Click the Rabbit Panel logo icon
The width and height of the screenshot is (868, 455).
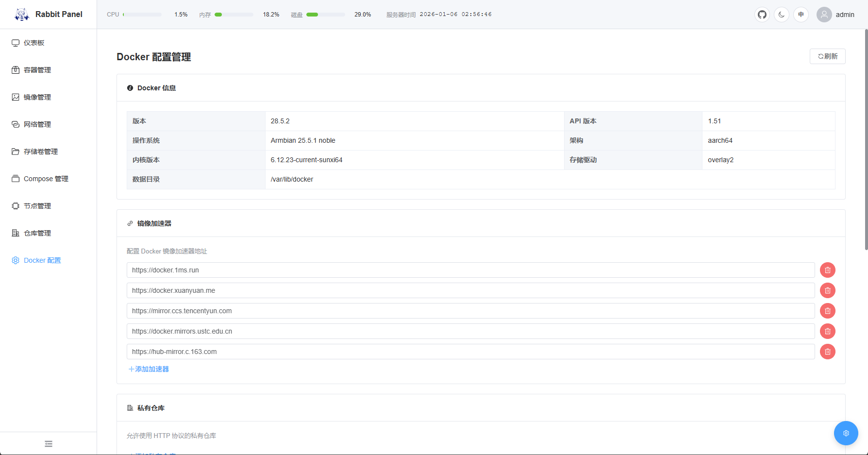click(22, 15)
